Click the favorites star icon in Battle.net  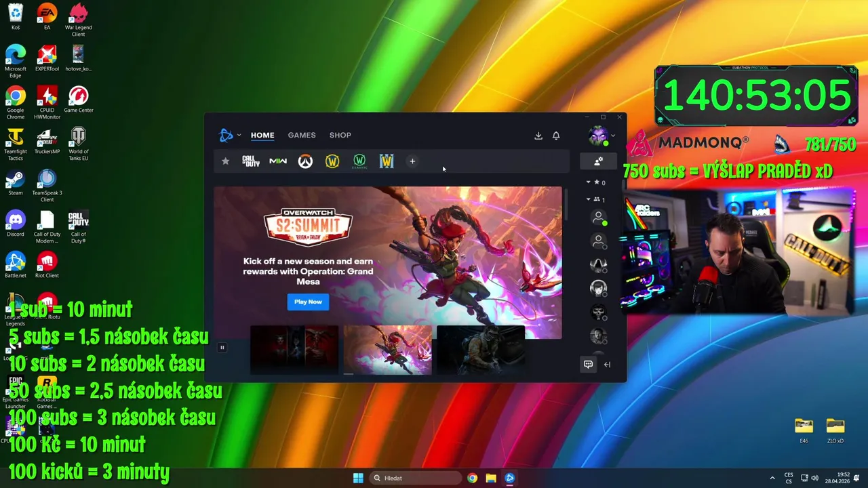click(x=225, y=161)
